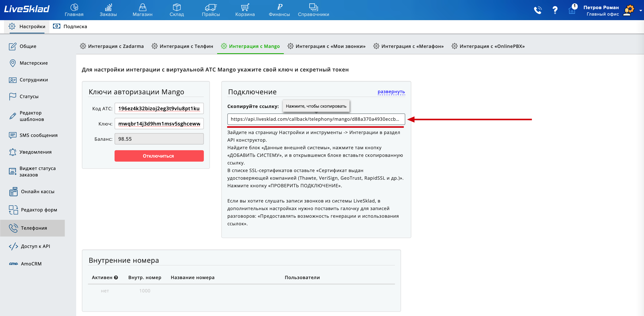Open the Финансы ruble icon
Screen dimensions: 644x316
click(279, 10)
